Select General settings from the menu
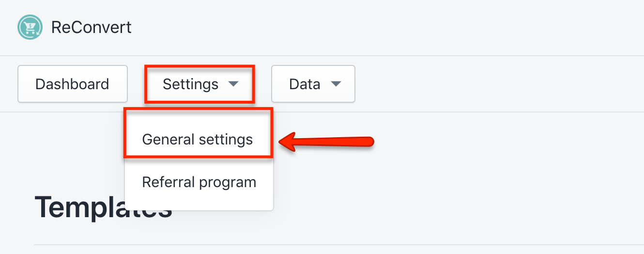Screen dimensions: 644x254 [198, 140]
